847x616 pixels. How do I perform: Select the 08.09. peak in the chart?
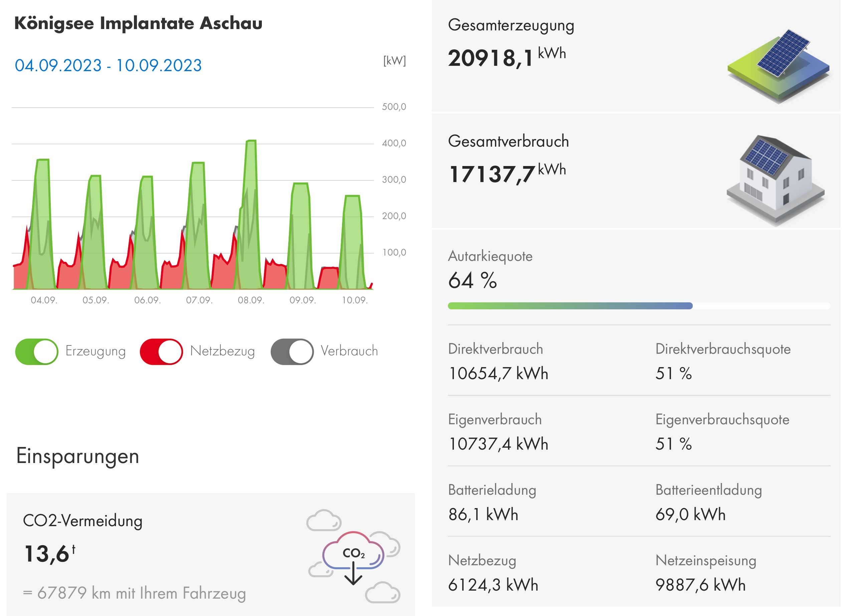[x=251, y=142]
